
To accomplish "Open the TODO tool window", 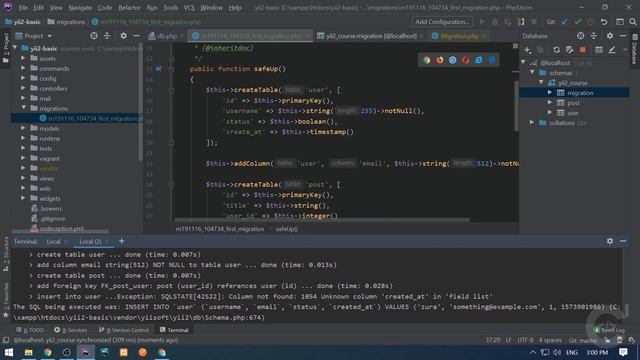I will point(30,330).
